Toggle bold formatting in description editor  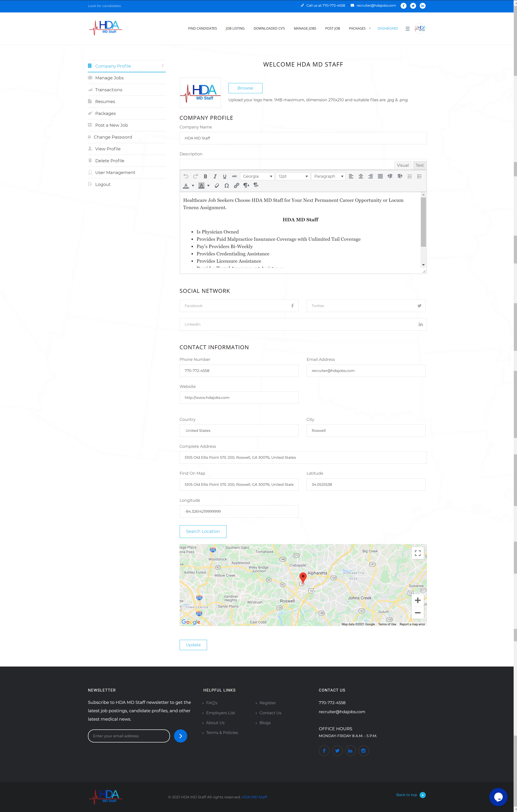pos(205,176)
